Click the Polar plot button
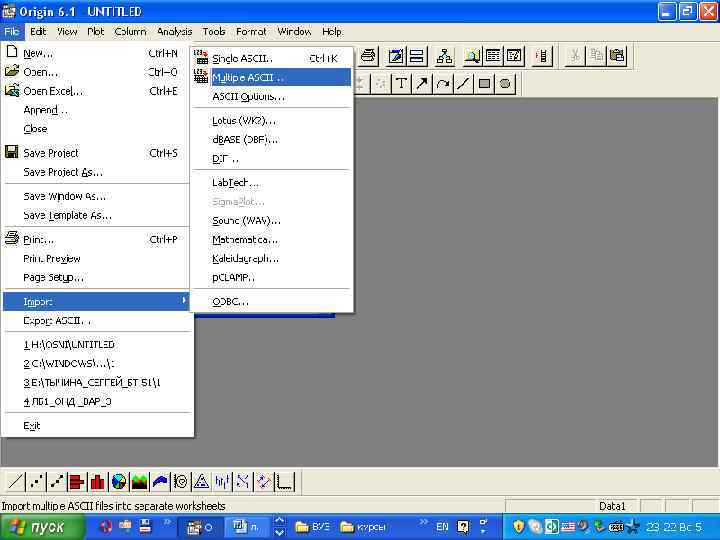 pyautogui.click(x=181, y=482)
